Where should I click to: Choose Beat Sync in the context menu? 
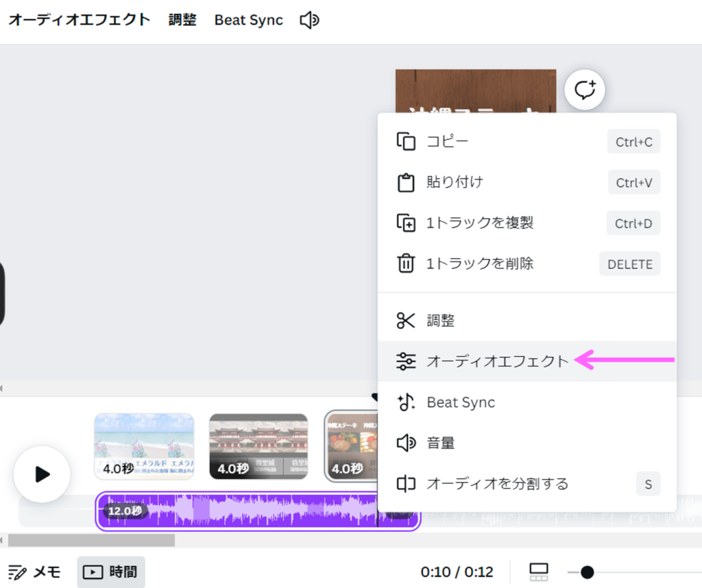[460, 402]
